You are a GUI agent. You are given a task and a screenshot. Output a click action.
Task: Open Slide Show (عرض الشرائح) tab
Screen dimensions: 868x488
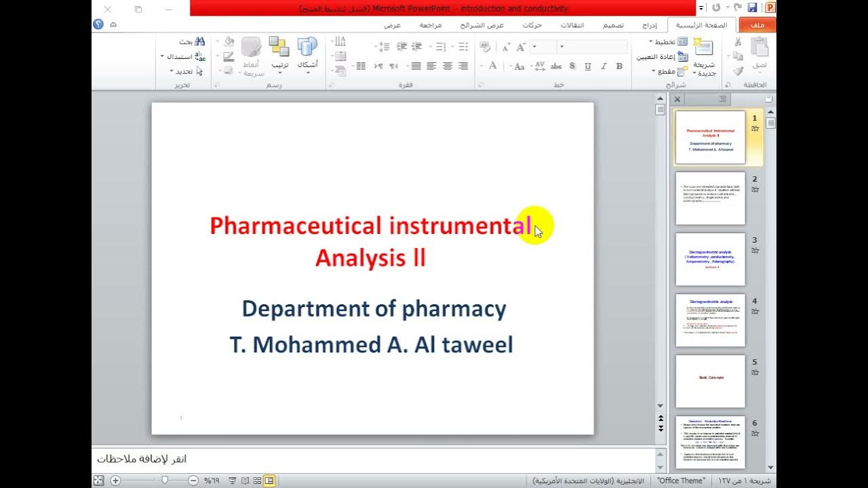[x=482, y=25]
